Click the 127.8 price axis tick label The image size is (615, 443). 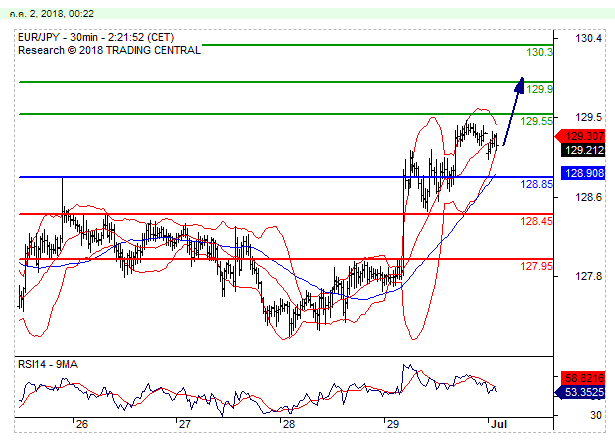(588, 277)
